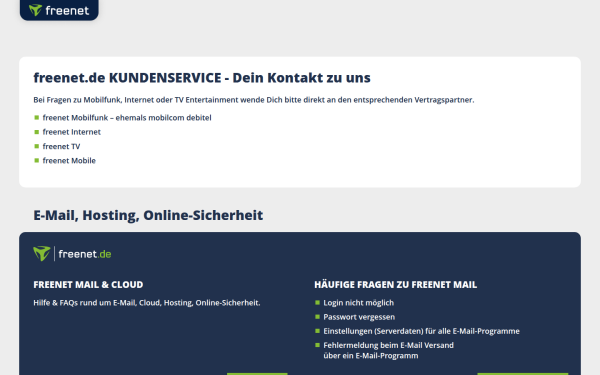This screenshot has height=375, width=600.
Task: Open the freenet Internet link
Action: pos(72,132)
